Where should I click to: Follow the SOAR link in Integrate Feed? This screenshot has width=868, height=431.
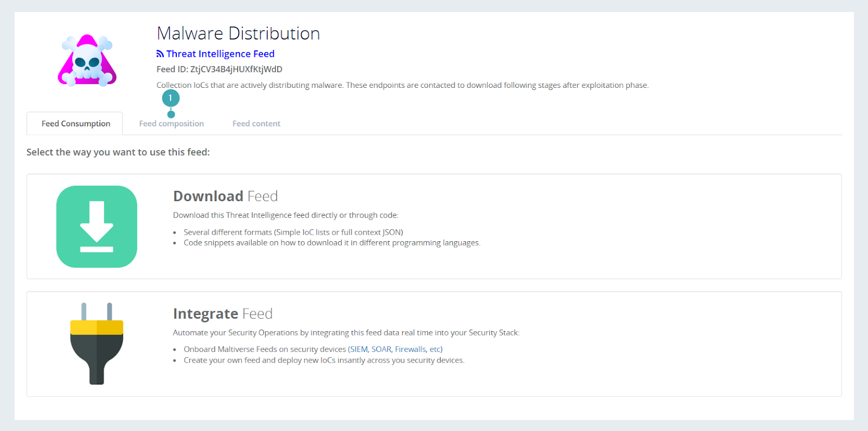click(381, 349)
